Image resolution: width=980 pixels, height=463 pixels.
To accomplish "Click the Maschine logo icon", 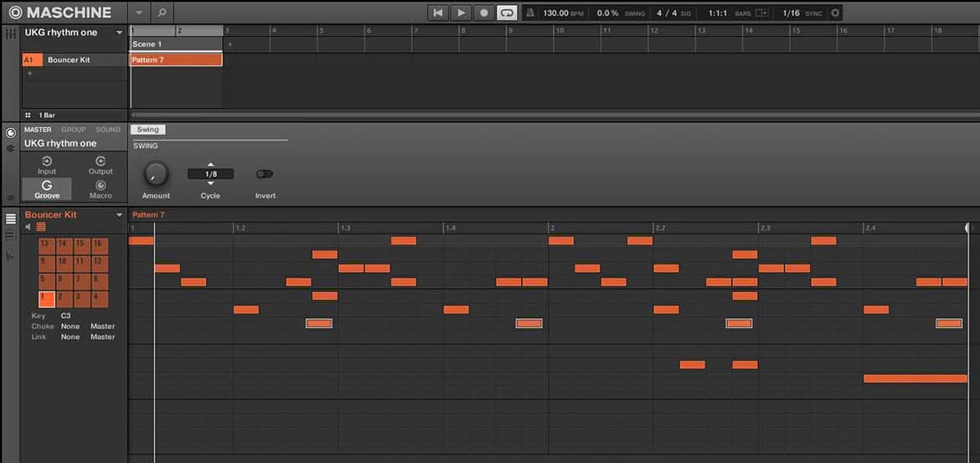I will tap(16, 13).
